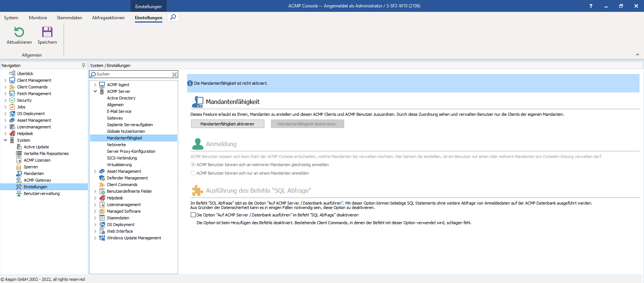Clear the search field with X icon

point(174,74)
